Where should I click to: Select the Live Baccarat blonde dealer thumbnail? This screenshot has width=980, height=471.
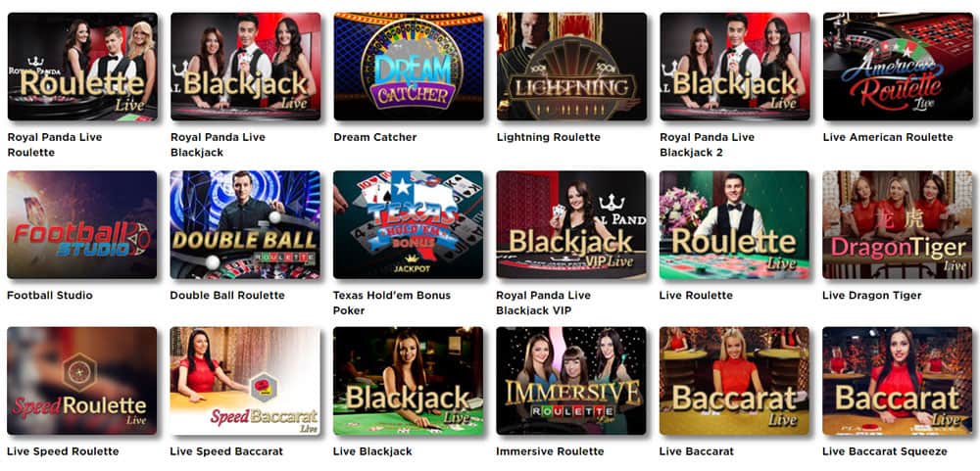click(734, 380)
